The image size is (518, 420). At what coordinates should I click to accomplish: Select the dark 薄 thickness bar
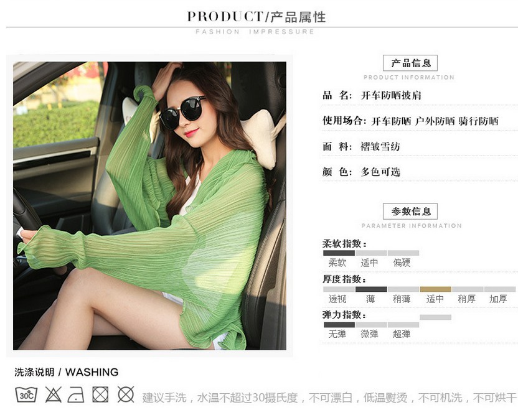tap(371, 289)
